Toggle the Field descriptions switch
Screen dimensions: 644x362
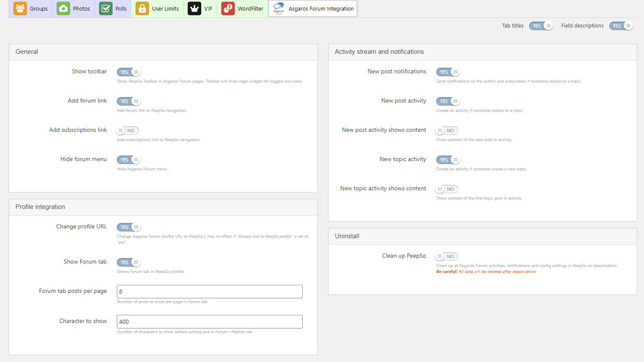point(621,26)
